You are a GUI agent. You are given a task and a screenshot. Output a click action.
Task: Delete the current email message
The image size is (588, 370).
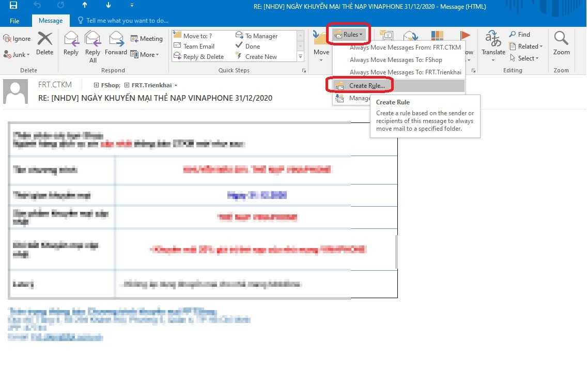[44, 44]
